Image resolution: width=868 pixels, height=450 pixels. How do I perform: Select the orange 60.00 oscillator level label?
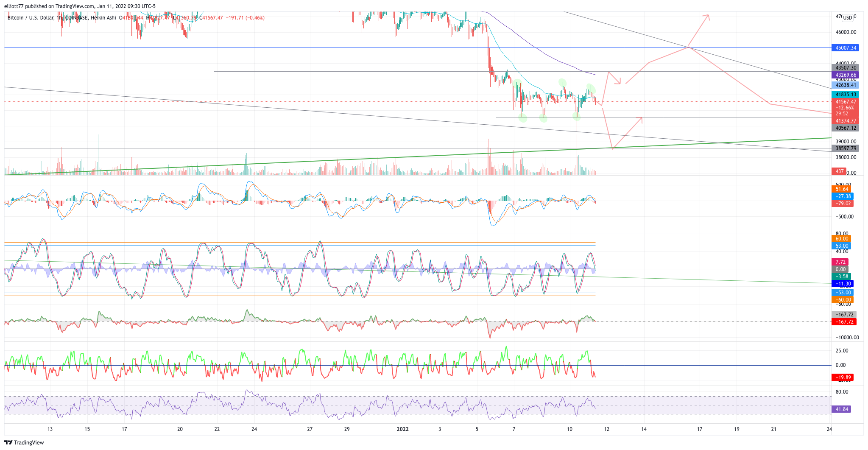click(x=842, y=239)
